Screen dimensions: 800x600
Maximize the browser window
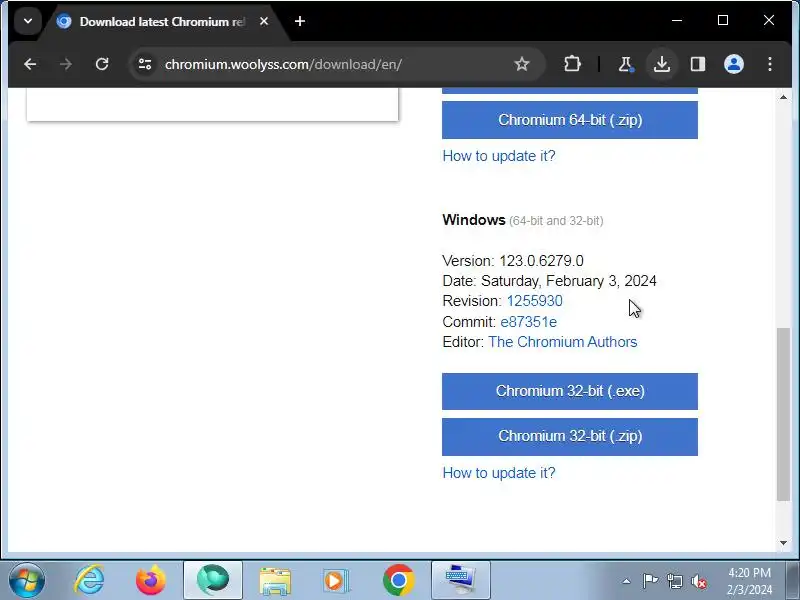click(723, 20)
